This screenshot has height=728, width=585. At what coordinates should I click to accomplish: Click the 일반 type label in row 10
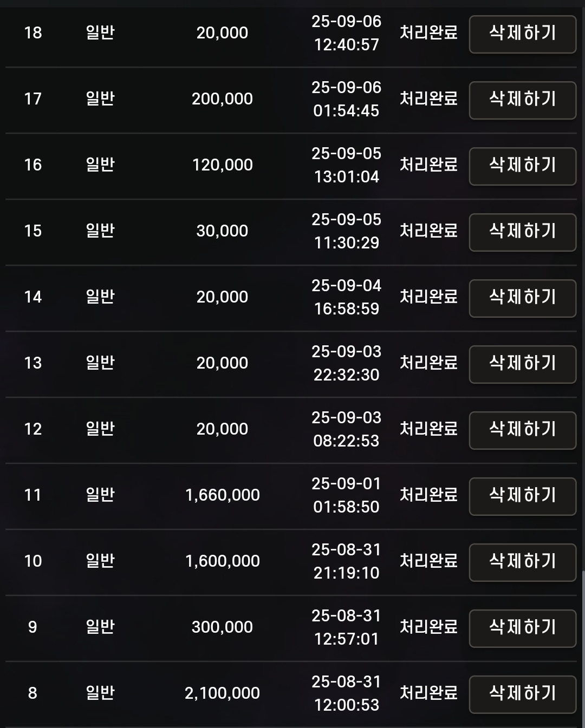tap(100, 561)
